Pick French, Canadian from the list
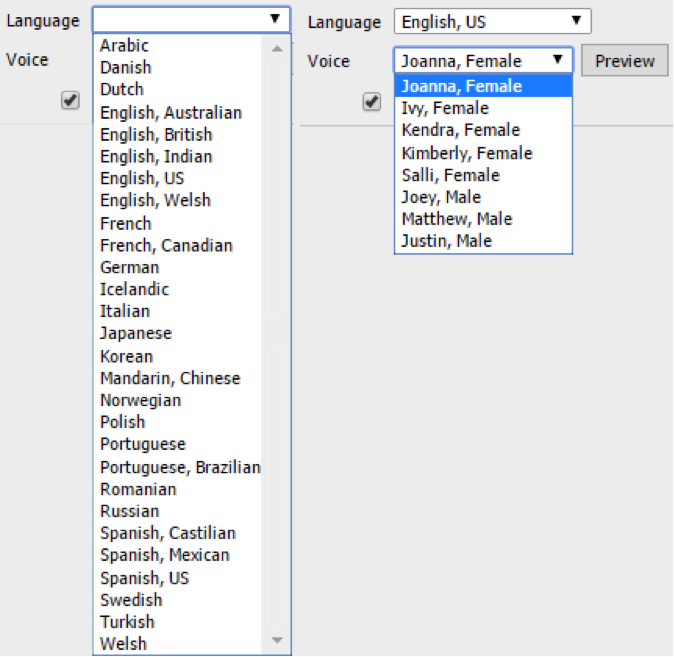674x657 pixels. [x=166, y=246]
